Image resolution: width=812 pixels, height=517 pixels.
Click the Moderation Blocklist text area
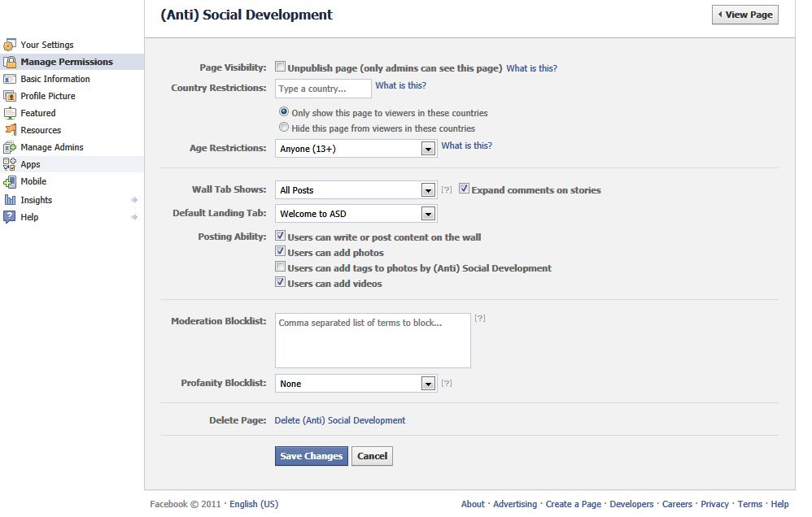[x=373, y=341]
